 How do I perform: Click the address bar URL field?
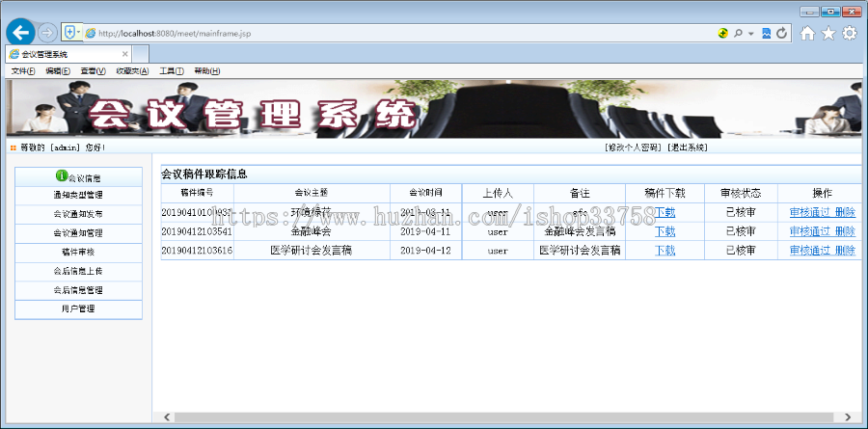point(398,34)
